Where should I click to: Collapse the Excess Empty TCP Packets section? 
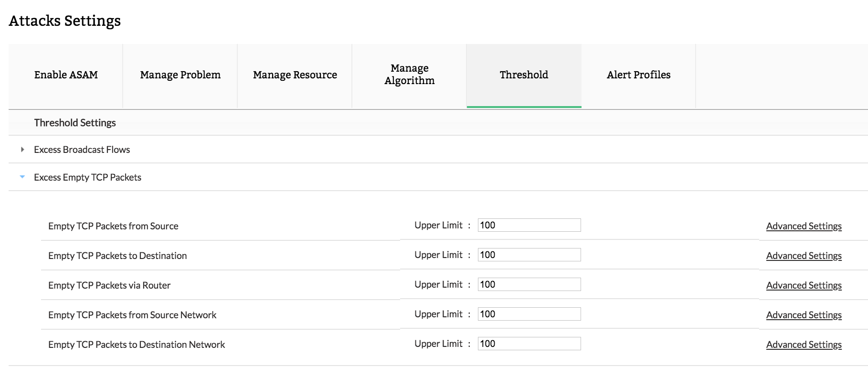pos(22,177)
